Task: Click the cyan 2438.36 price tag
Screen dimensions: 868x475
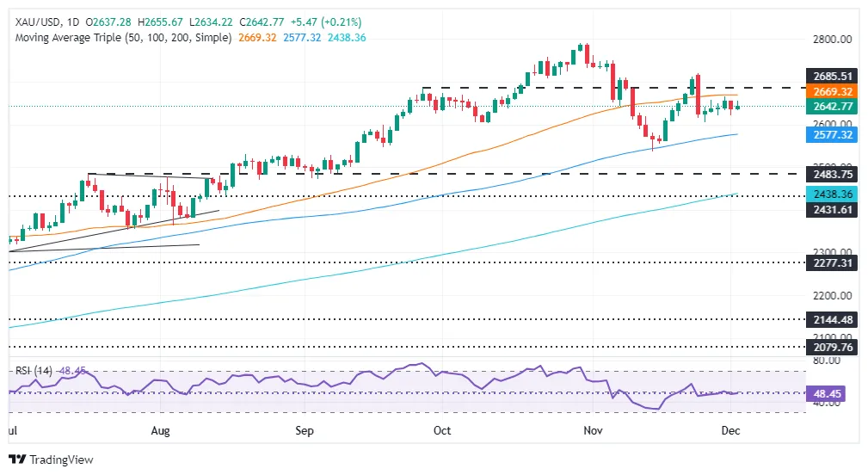Action: click(x=832, y=194)
